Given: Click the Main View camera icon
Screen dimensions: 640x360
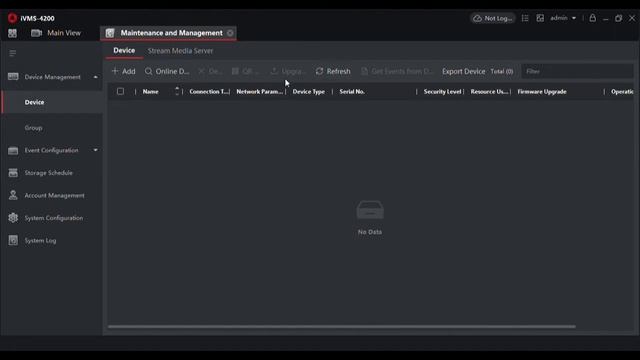Looking at the screenshot, I should 36,33.
